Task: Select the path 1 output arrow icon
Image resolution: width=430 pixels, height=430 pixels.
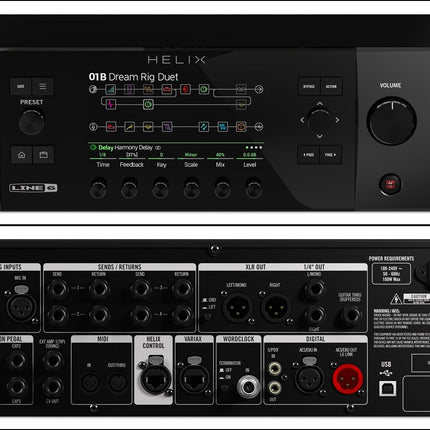Action: click(x=259, y=89)
